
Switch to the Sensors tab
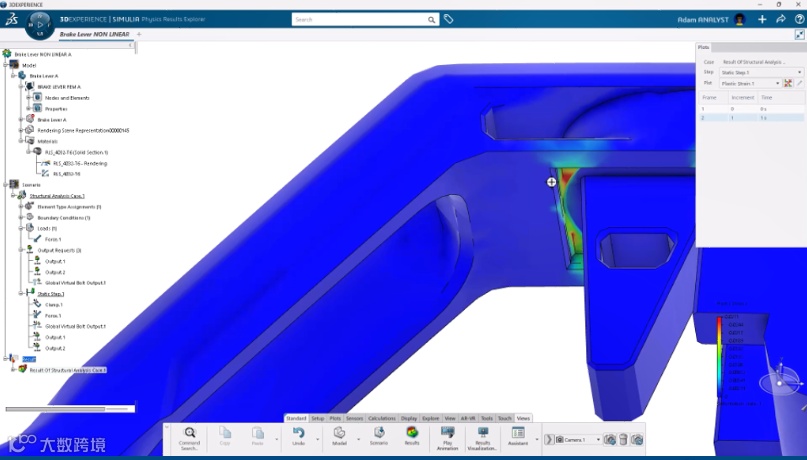coord(355,418)
